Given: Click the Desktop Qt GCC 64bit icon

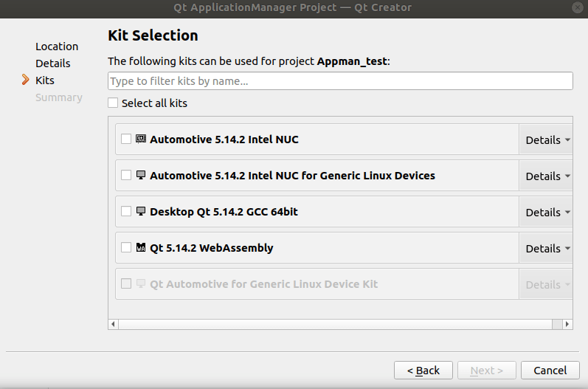Looking at the screenshot, I should pos(141,211).
